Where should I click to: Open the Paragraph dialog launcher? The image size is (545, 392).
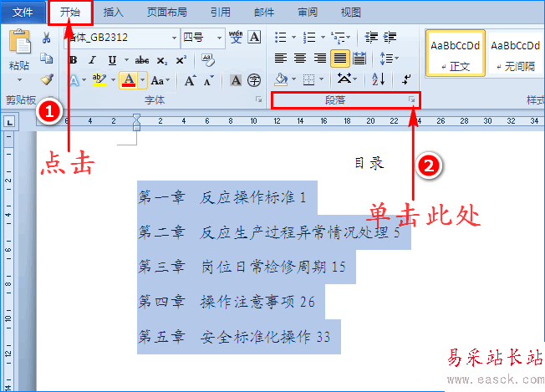tap(412, 99)
